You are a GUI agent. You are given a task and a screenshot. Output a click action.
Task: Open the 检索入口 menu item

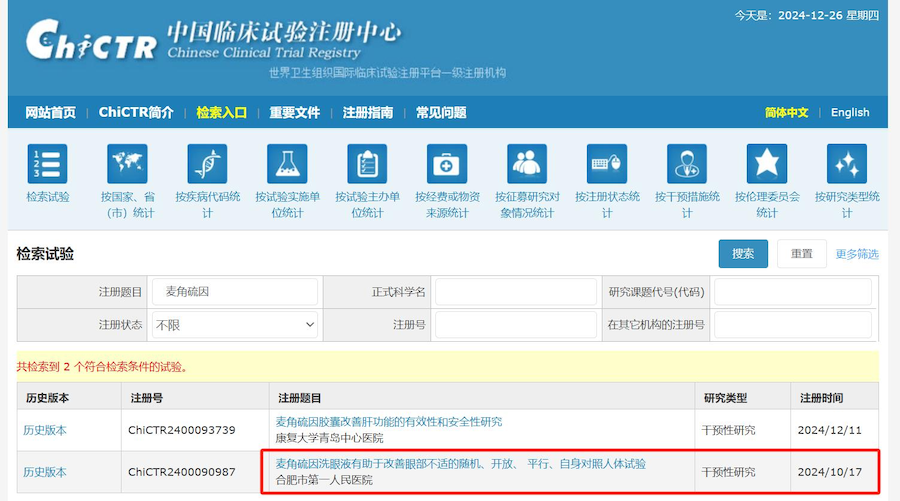(x=221, y=112)
